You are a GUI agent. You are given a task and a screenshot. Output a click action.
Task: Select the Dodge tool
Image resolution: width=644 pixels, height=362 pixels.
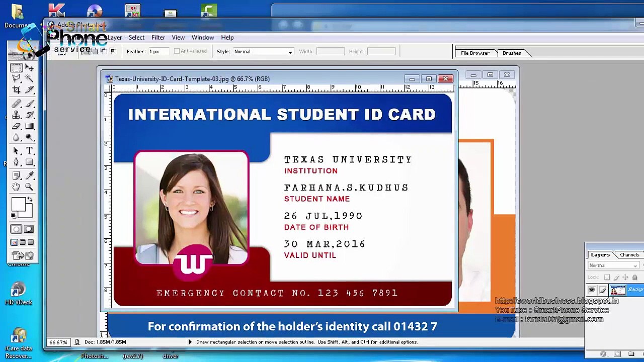29,137
